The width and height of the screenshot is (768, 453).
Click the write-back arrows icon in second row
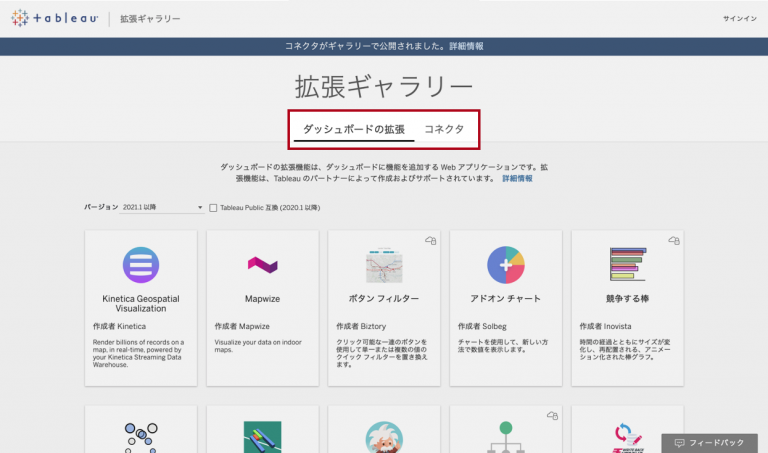(x=627, y=438)
